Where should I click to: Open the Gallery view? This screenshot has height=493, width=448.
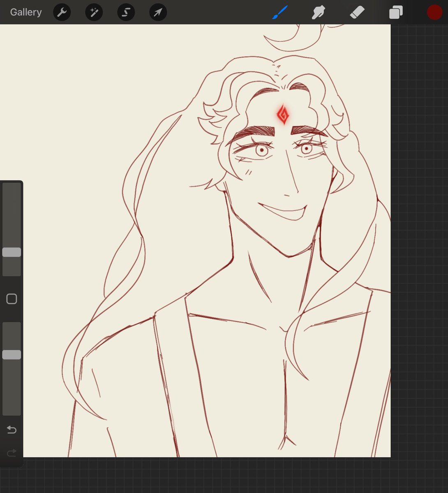tap(26, 12)
